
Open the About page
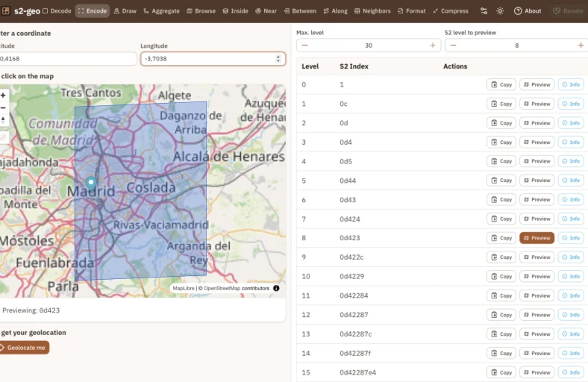(x=528, y=11)
